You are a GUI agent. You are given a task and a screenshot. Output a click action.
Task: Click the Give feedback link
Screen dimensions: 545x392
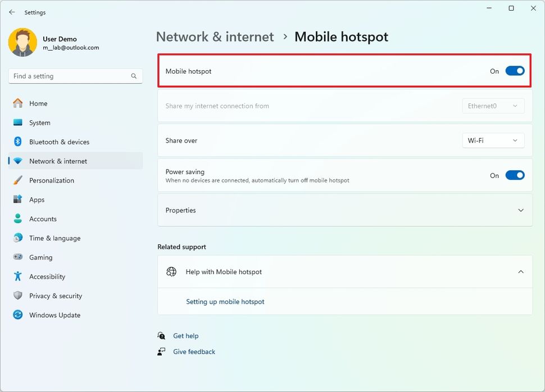193,351
